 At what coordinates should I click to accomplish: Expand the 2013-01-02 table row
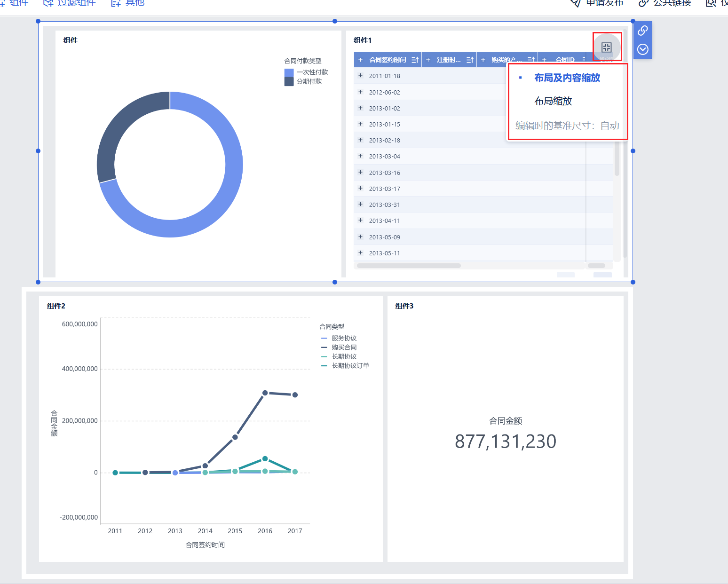click(360, 108)
